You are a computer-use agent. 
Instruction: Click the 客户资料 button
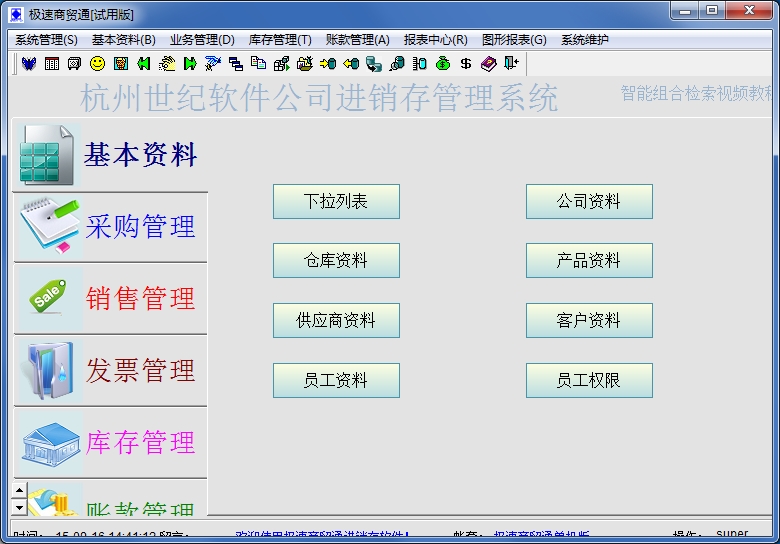pyautogui.click(x=589, y=320)
